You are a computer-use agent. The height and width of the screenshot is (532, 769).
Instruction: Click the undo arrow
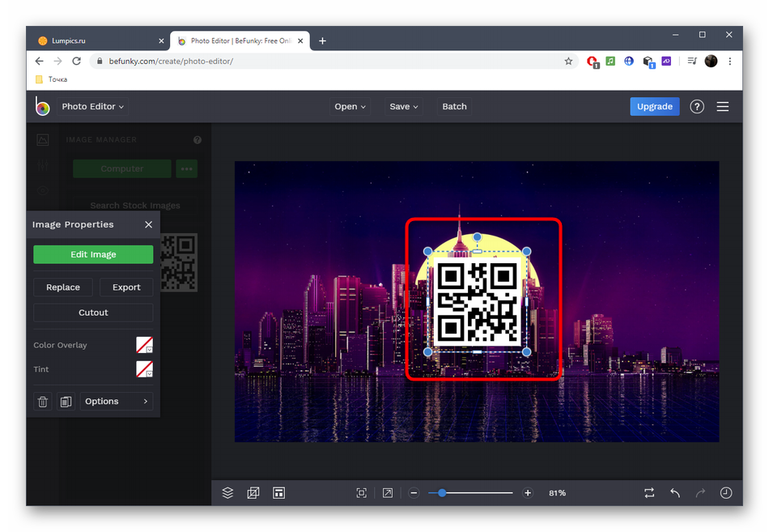(674, 492)
